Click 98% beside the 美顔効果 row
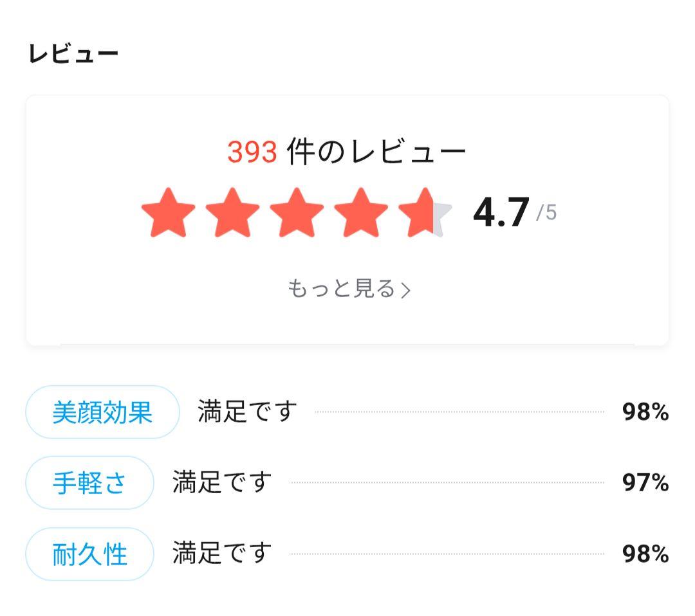Viewport: 695px width, 616px height. pos(645,412)
